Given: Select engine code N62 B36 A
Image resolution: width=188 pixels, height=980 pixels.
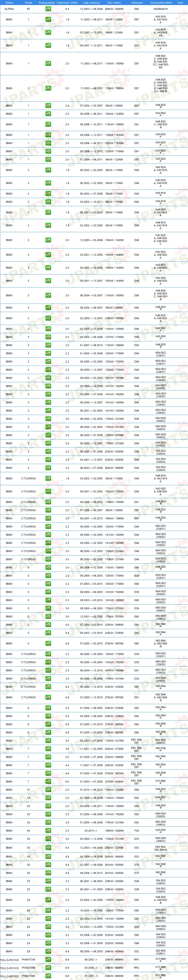Looking at the screenshot, I should click(x=161, y=749).
